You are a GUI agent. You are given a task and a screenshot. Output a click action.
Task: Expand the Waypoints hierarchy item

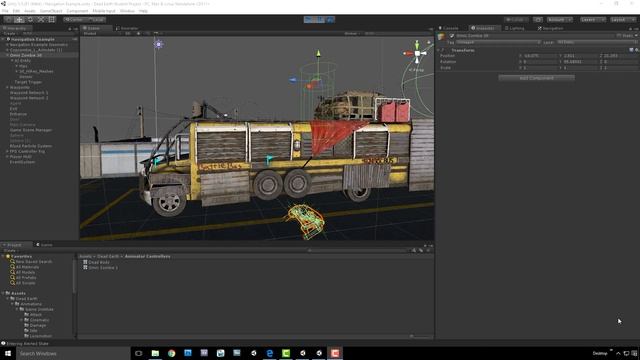tap(7, 87)
